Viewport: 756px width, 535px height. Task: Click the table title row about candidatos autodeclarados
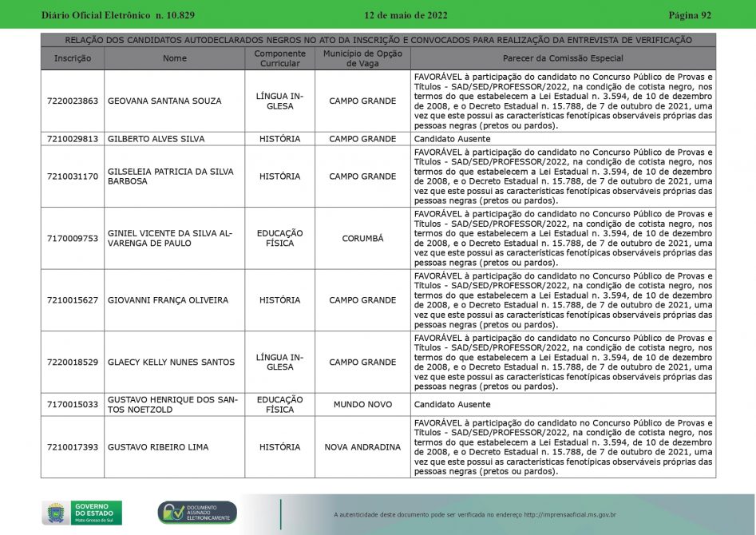point(378,40)
